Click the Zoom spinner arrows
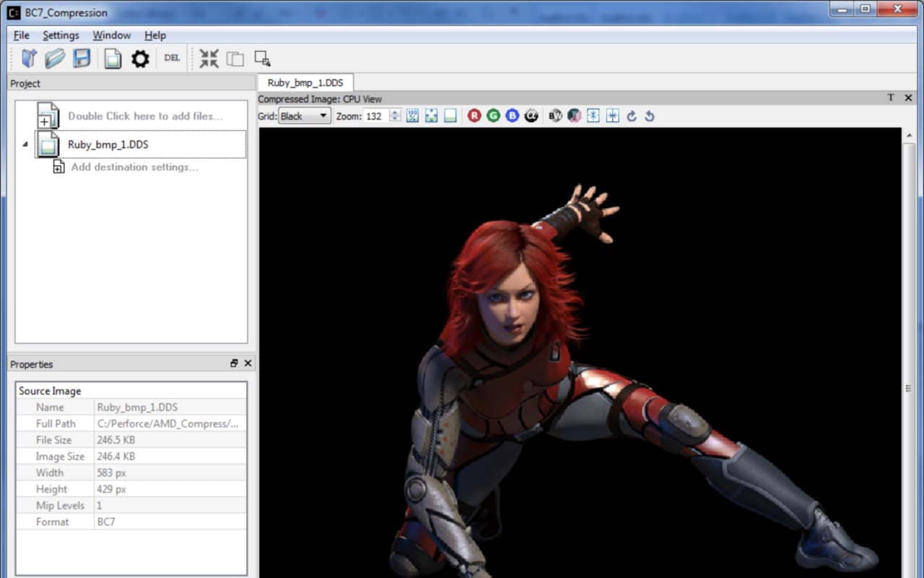Screen dimensions: 924x578 (x=395, y=116)
